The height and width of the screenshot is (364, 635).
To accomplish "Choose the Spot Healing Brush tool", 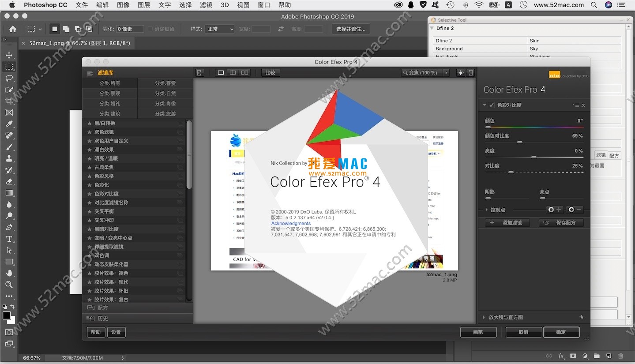I will (x=9, y=136).
